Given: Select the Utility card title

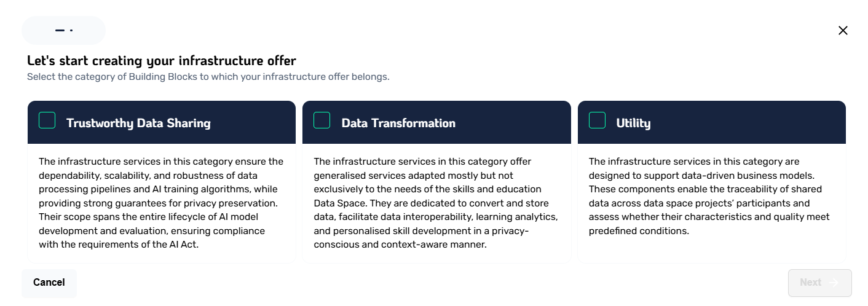Looking at the screenshot, I should 633,123.
